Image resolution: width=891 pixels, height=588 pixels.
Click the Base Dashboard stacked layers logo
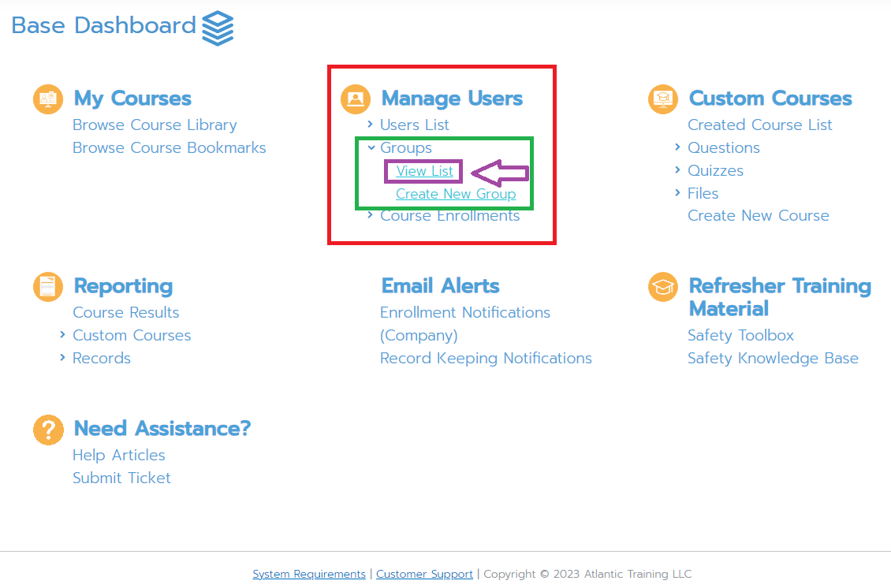point(218,26)
